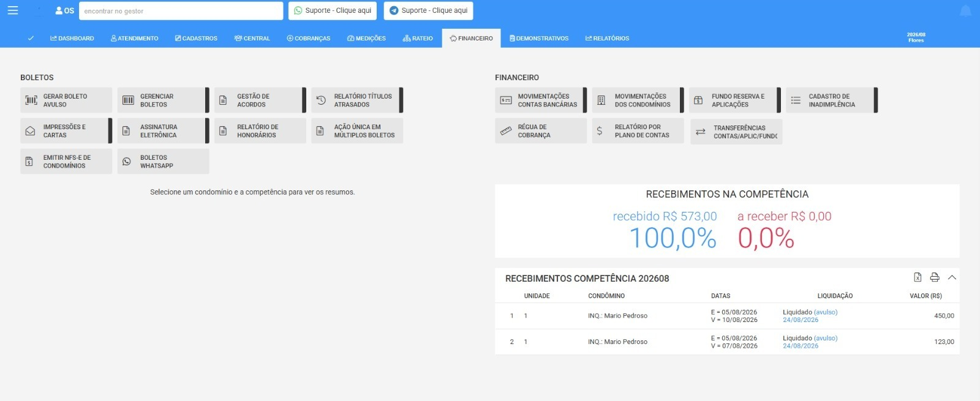Viewport: 980px width, 401px height.
Task: Select the Financeiro tab
Action: click(471, 38)
